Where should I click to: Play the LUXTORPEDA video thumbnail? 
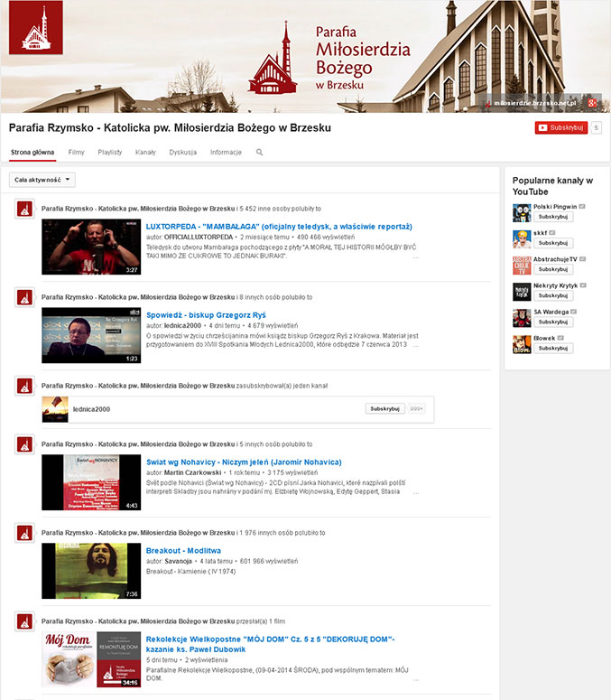pyautogui.click(x=91, y=247)
